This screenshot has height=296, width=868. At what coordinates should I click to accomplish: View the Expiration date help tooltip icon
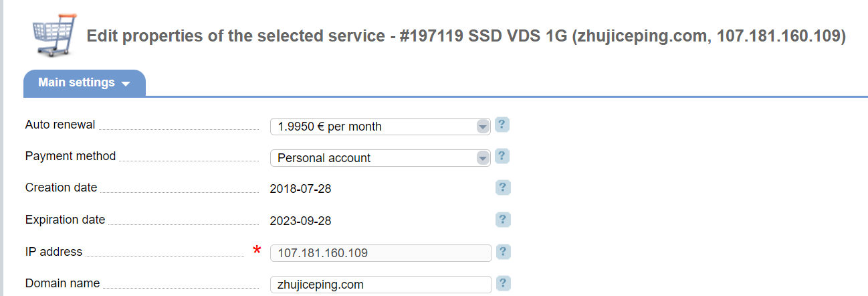click(503, 220)
